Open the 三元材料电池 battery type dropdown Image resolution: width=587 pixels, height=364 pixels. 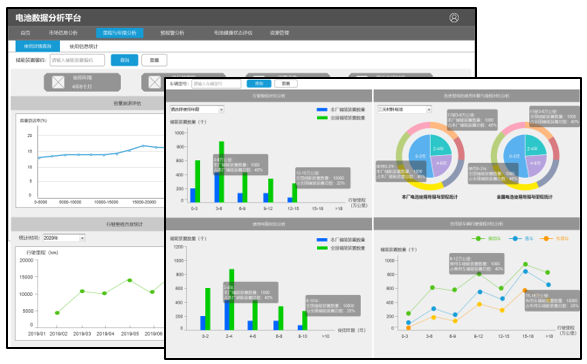[404, 109]
